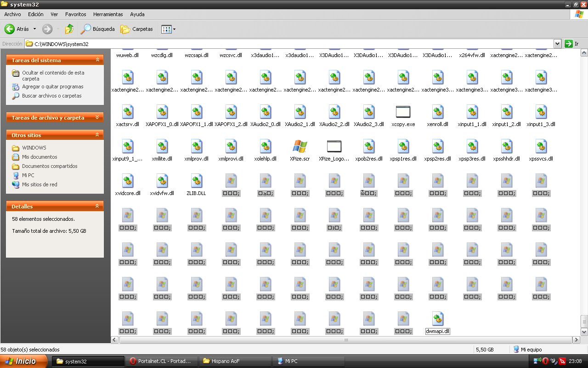Select the xvidvfw.dll file icon
The width and height of the screenshot is (588, 368).
[162, 181]
